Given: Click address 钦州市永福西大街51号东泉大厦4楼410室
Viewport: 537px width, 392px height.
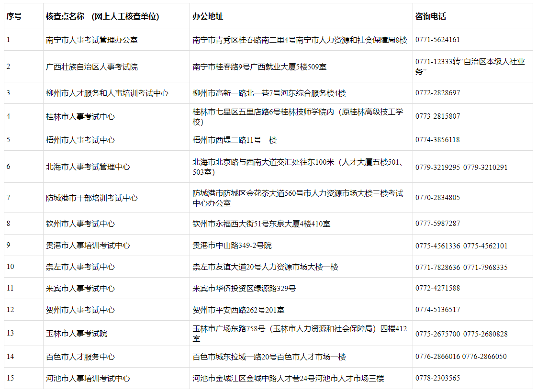Looking at the screenshot, I should (x=261, y=224).
